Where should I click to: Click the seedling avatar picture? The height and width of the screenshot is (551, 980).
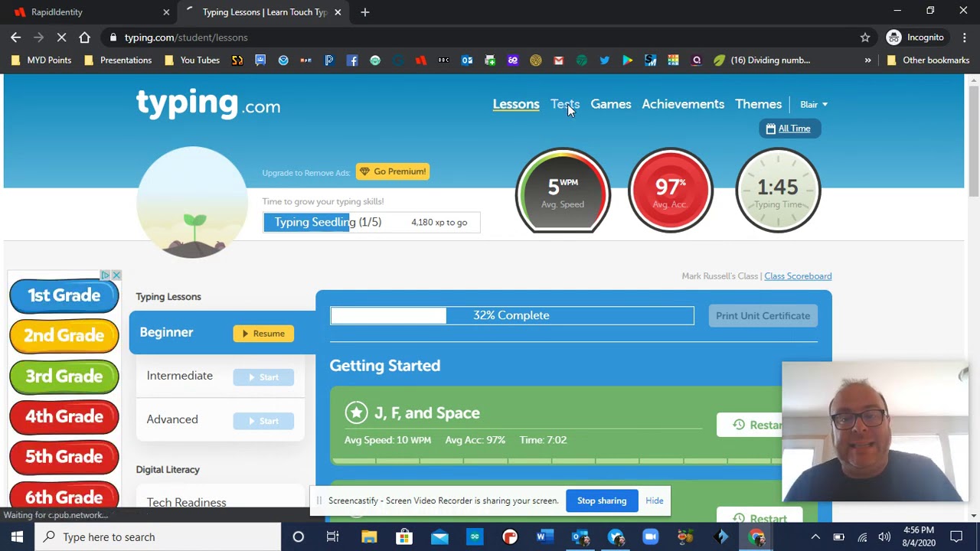coord(192,202)
